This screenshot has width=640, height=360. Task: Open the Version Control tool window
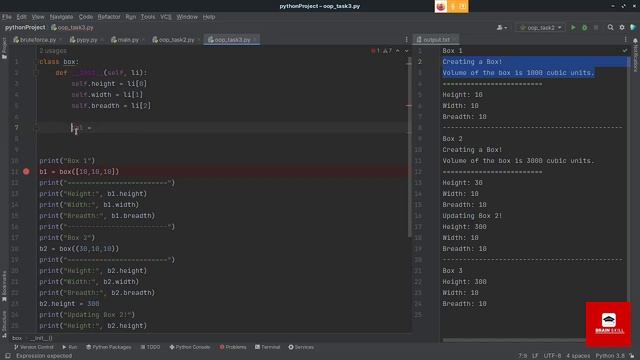pos(33,347)
